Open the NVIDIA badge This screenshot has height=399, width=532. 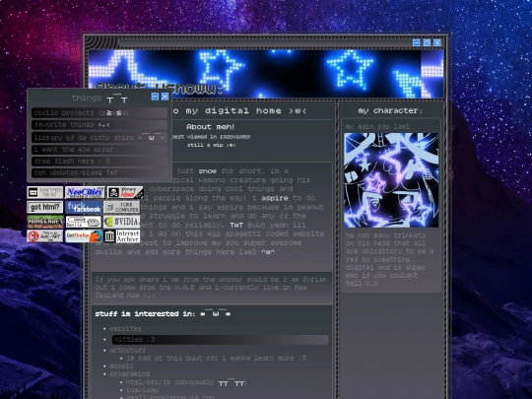[121, 222]
